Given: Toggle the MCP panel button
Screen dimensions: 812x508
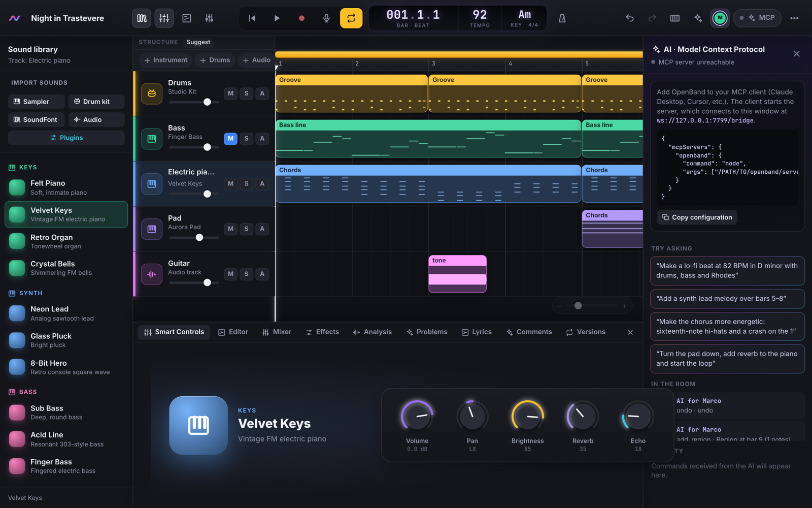Looking at the screenshot, I should (x=757, y=18).
